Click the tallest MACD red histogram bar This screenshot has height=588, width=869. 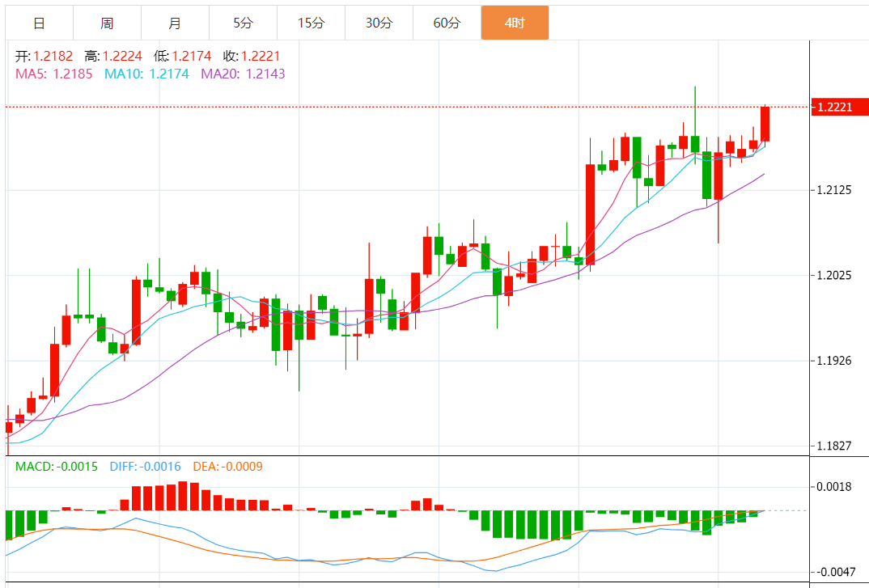pyautogui.click(x=183, y=496)
